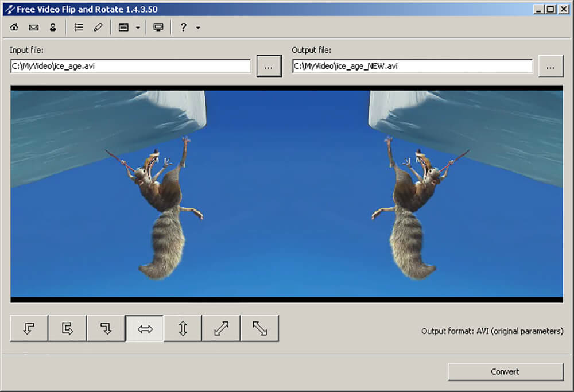Open help with the question mark icon

pos(184,27)
